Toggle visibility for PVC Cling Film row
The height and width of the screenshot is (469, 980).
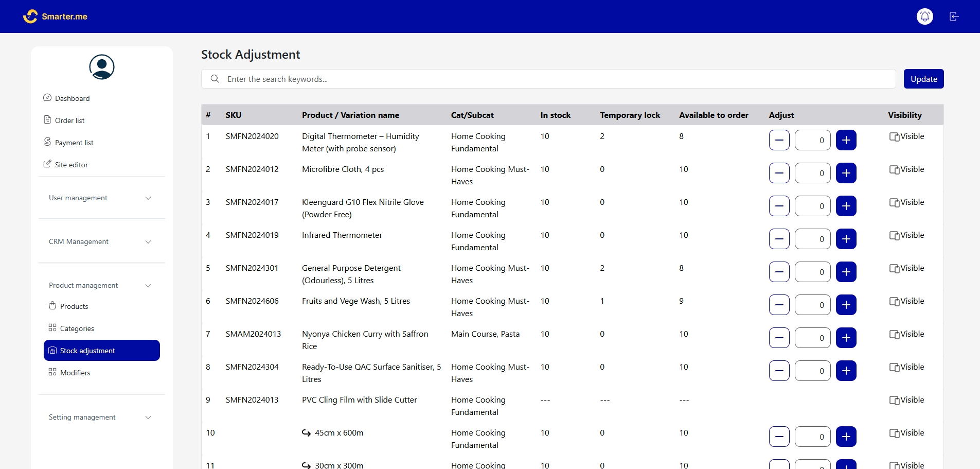click(906, 400)
